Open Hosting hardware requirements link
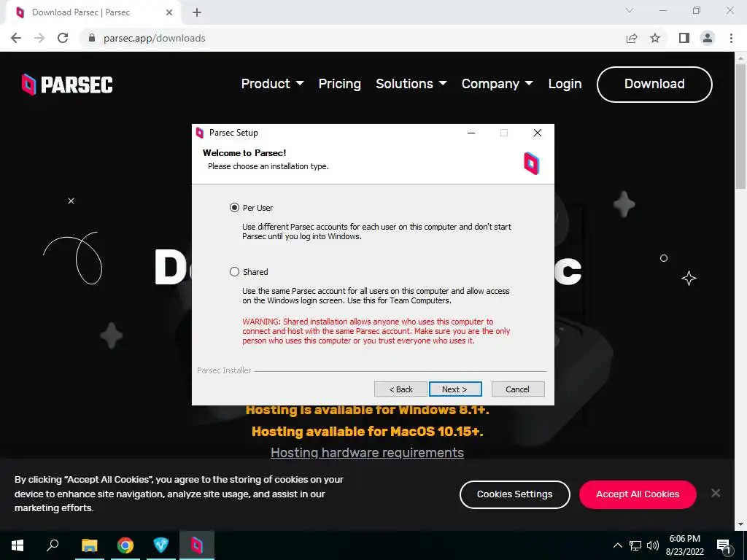Image resolution: width=747 pixels, height=560 pixels. [x=367, y=452]
